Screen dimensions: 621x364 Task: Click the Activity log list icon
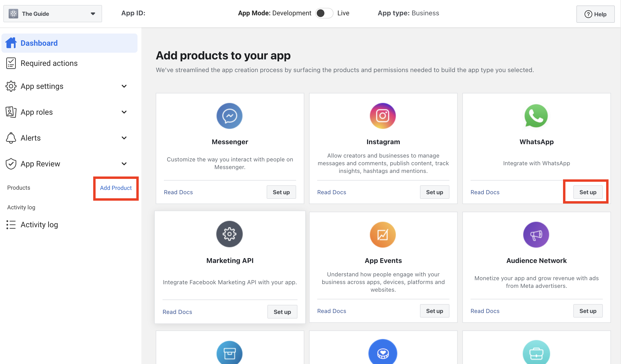(11, 225)
